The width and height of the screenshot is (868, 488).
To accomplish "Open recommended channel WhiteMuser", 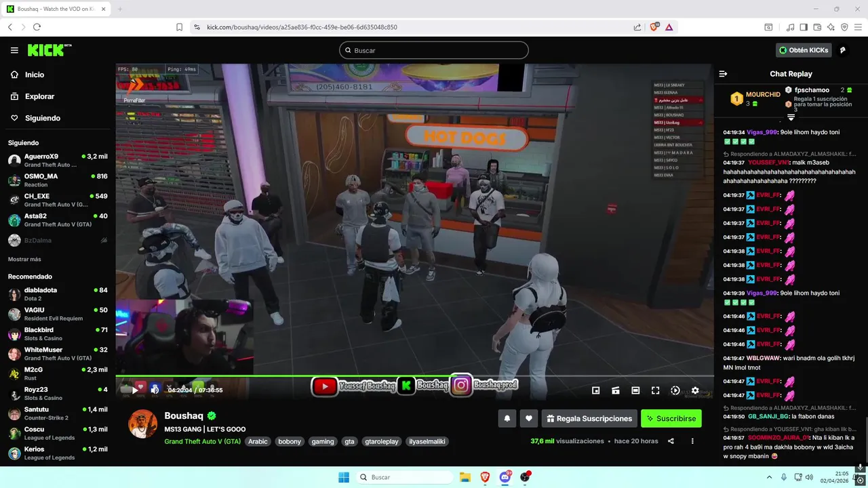I will pyautogui.click(x=58, y=353).
